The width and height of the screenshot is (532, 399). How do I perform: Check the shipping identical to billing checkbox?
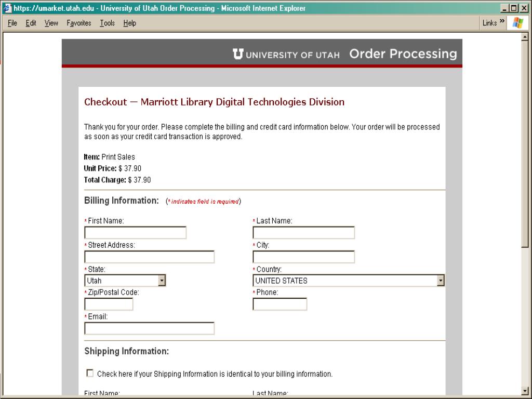click(89, 373)
